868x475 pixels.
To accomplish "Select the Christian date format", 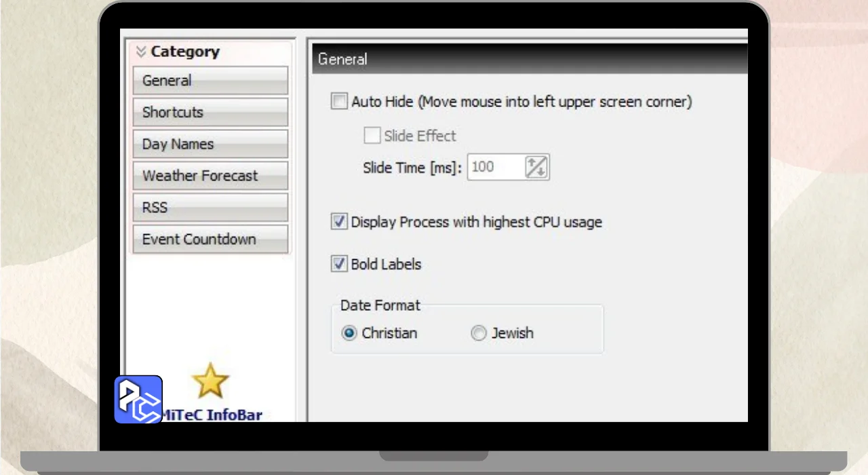I will pos(349,333).
